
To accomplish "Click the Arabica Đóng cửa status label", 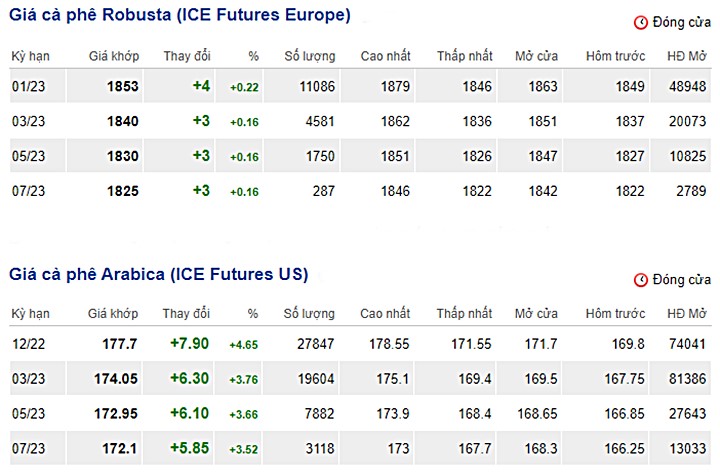I will click(x=682, y=280).
